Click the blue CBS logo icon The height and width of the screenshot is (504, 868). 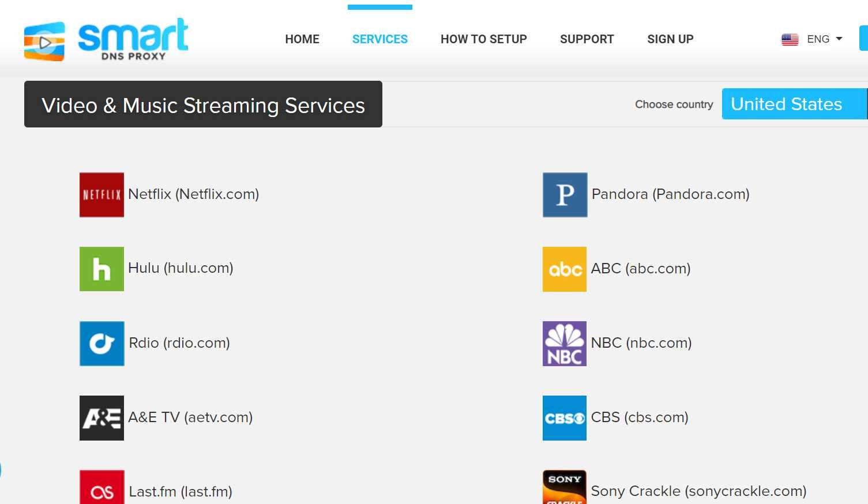tap(565, 418)
